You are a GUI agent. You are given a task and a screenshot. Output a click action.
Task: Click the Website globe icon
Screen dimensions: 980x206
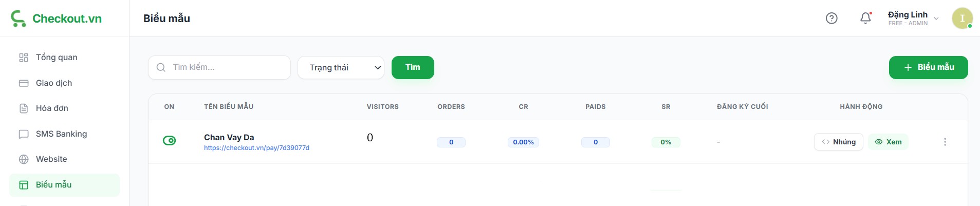coord(24,159)
